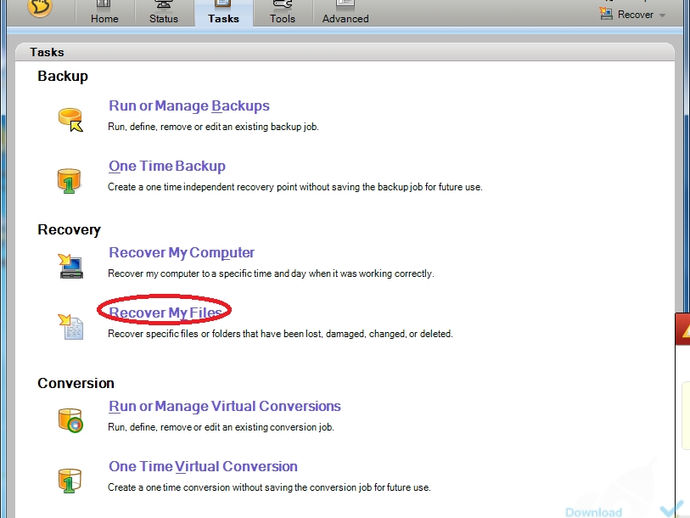This screenshot has height=518, width=690.
Task: Open the One Time Backup link
Action: (167, 166)
